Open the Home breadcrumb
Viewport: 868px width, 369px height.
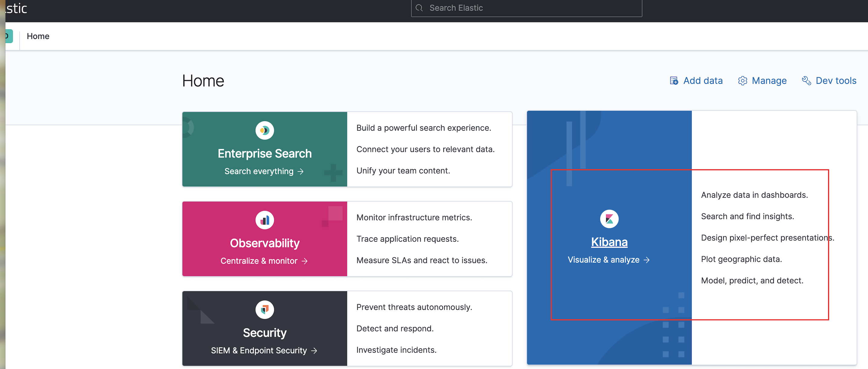[38, 36]
